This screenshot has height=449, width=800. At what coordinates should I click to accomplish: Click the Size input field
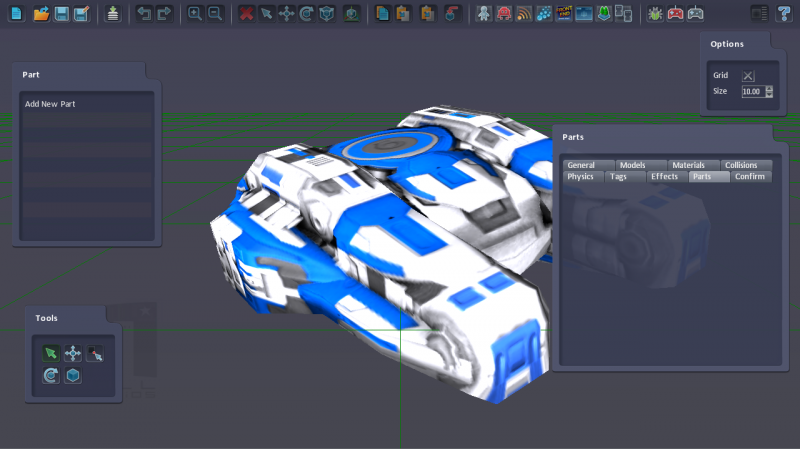(751, 91)
